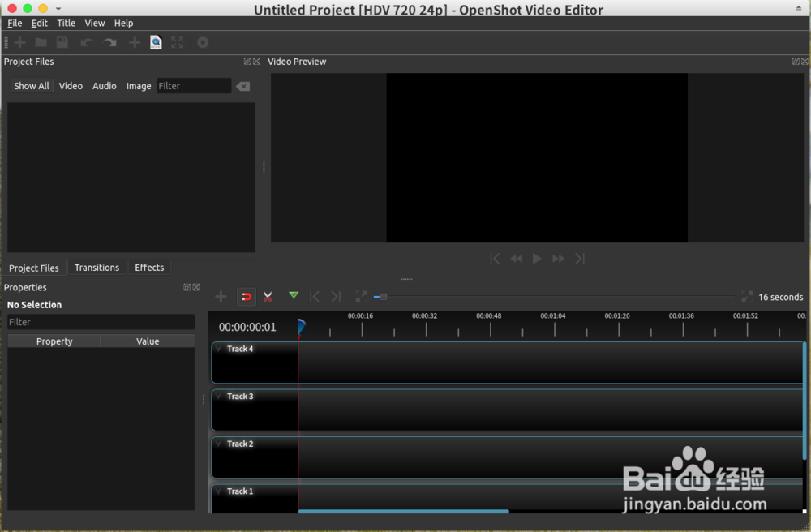The height and width of the screenshot is (532, 811).
Task: Undock the Video Preview panel
Action: pos(796,62)
